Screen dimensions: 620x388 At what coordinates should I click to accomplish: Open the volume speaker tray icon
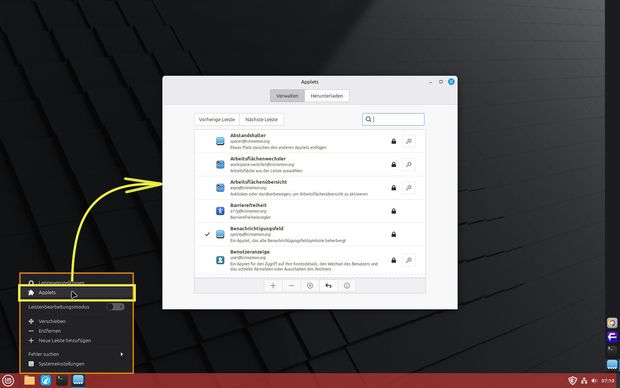[594, 380]
